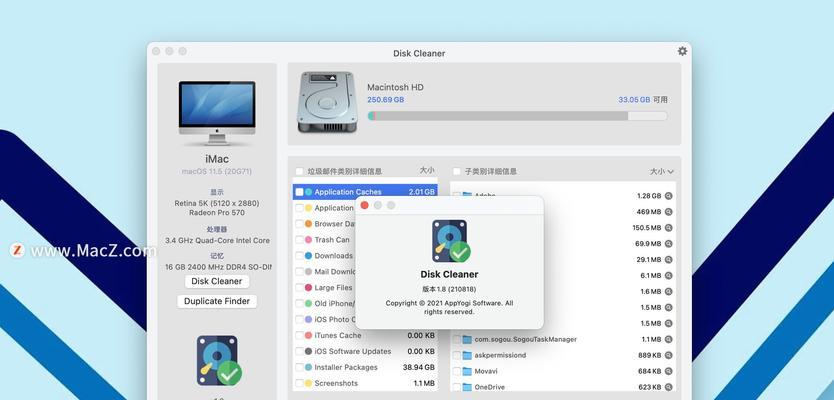Check the askpermissiond checkbox

pyautogui.click(x=456, y=355)
